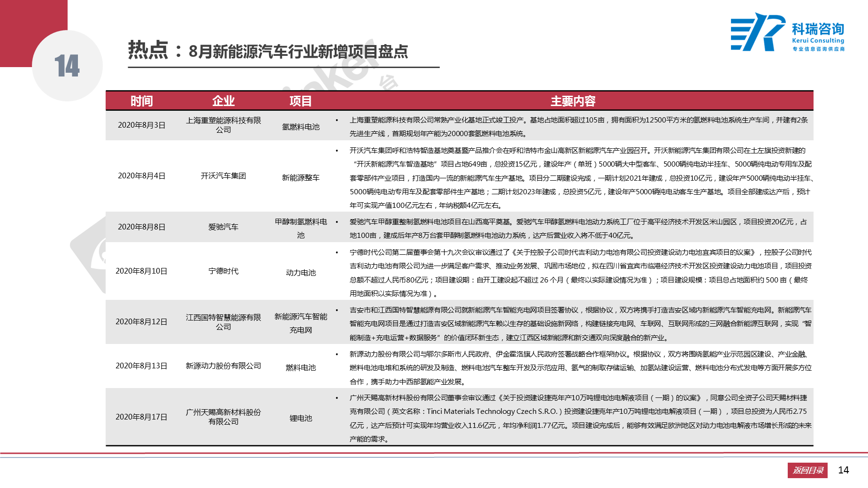Click the 主要内容 column header
This screenshot has width=868, height=488.
point(573,101)
